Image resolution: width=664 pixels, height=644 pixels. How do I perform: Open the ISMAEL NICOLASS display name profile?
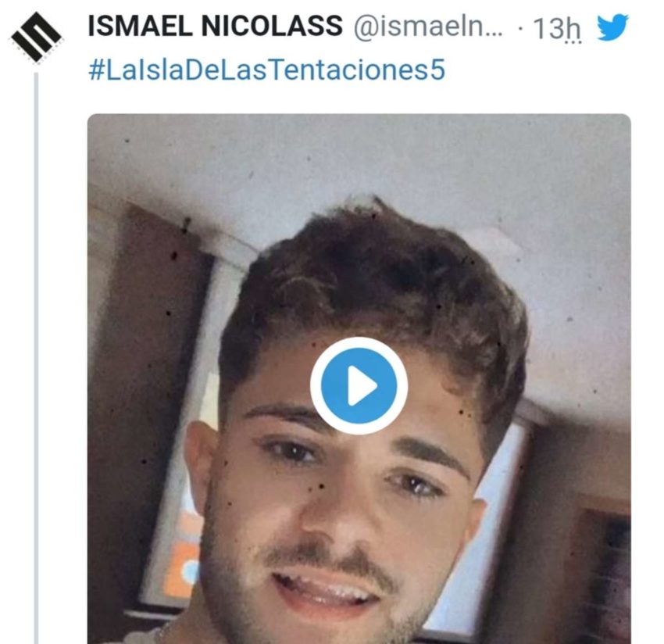pyautogui.click(x=215, y=27)
